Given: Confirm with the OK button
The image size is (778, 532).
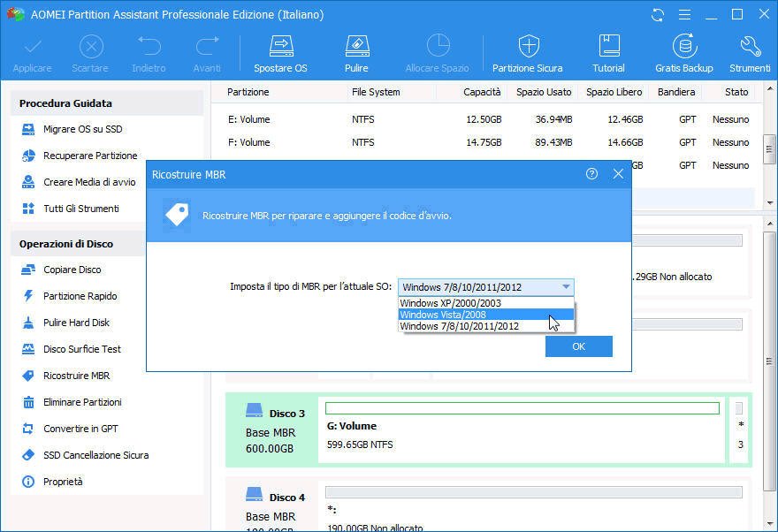Looking at the screenshot, I should pos(578,346).
